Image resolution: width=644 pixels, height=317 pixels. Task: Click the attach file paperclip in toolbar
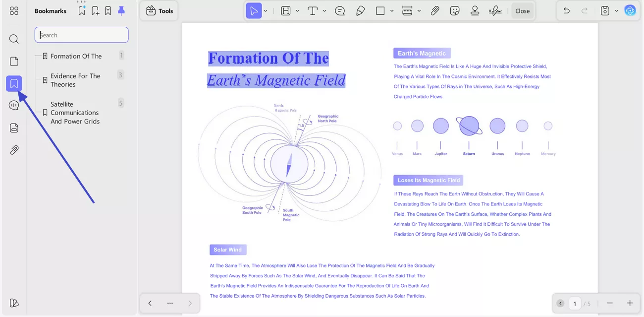click(x=435, y=11)
